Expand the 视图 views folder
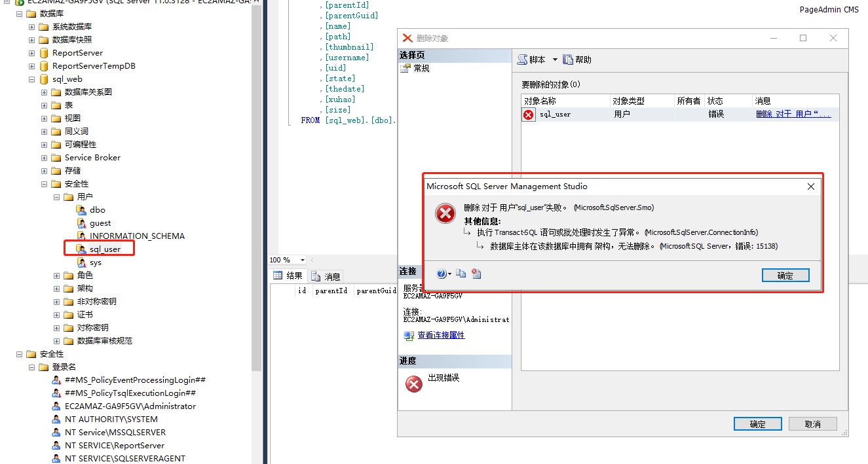The height and width of the screenshot is (464, 868). click(x=44, y=118)
